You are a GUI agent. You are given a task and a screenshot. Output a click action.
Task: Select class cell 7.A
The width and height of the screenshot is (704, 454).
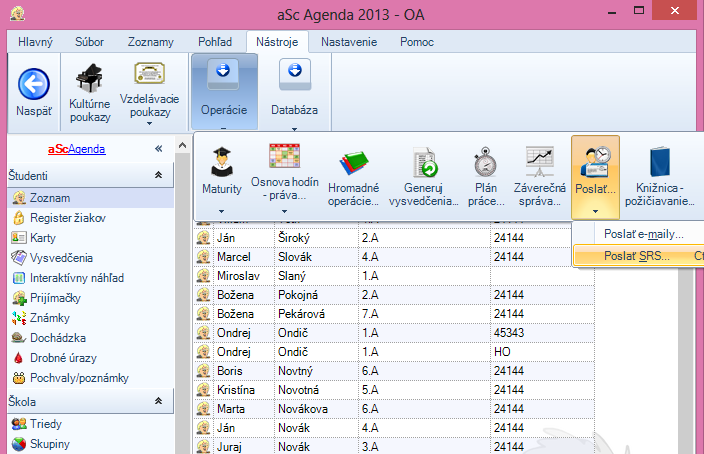click(x=424, y=314)
